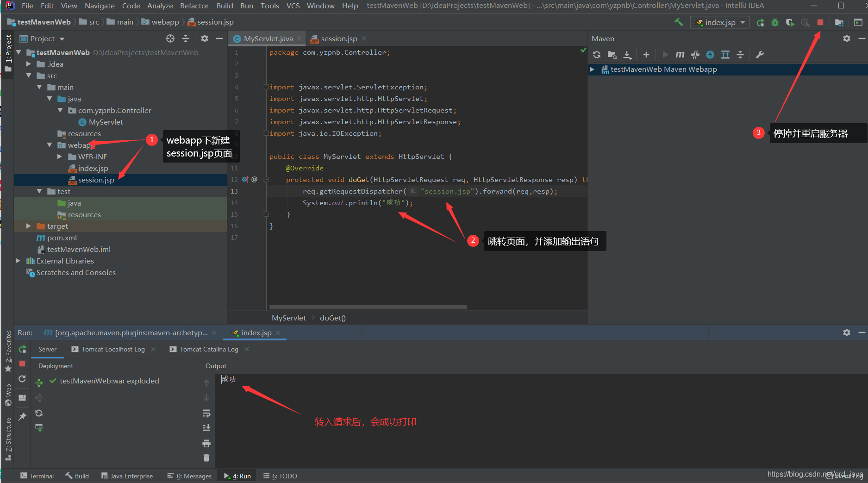Switch to the Tomcat Localhost Log tab
The height and width of the screenshot is (483, 868).
[x=113, y=349]
